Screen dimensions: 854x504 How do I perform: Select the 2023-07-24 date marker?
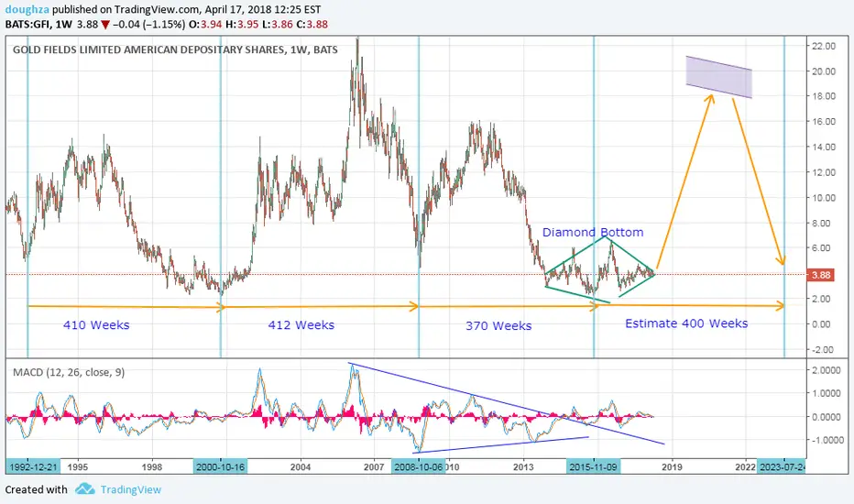click(x=781, y=467)
